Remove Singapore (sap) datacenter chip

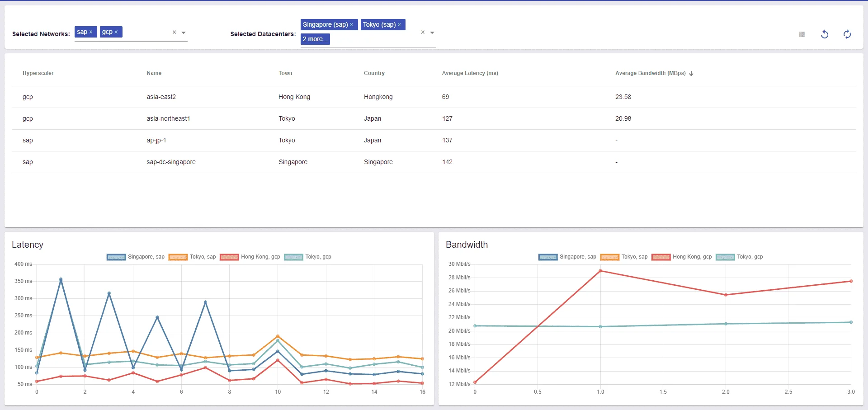click(352, 24)
